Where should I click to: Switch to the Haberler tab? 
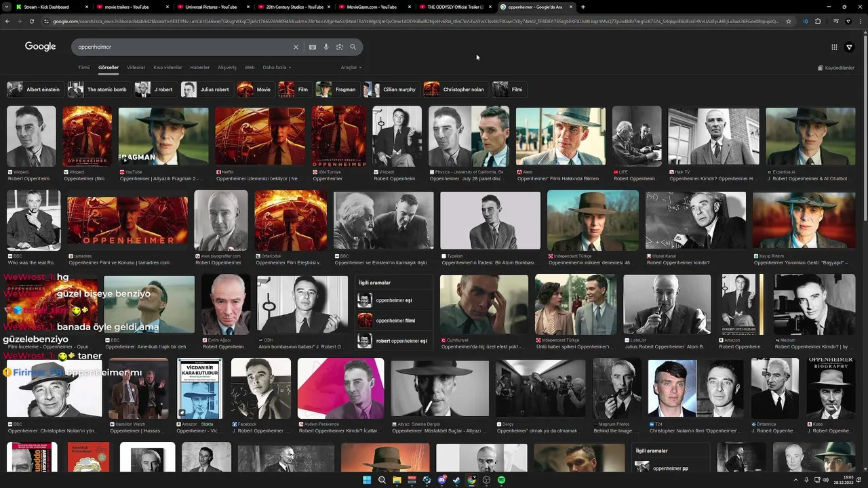click(x=200, y=68)
